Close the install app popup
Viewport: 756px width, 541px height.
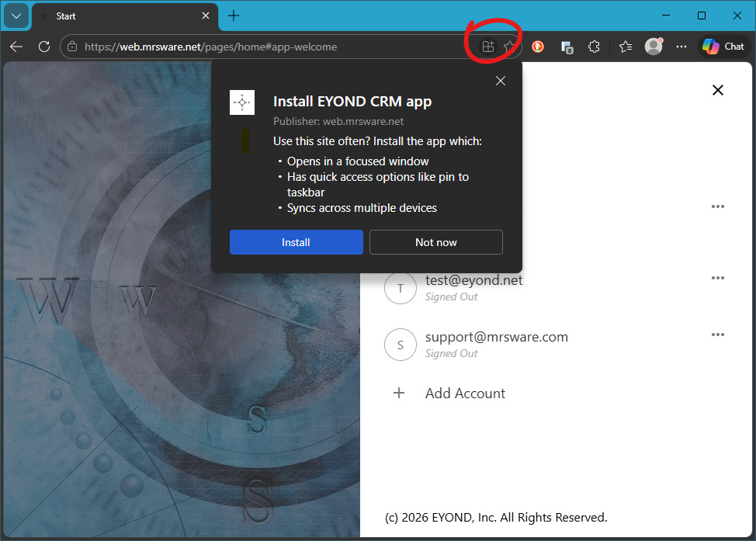(x=501, y=81)
